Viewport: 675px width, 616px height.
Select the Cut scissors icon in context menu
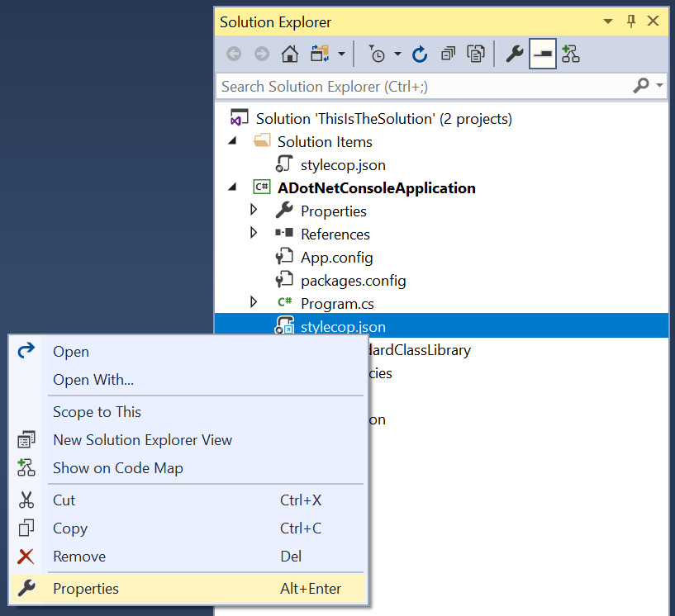coord(26,500)
